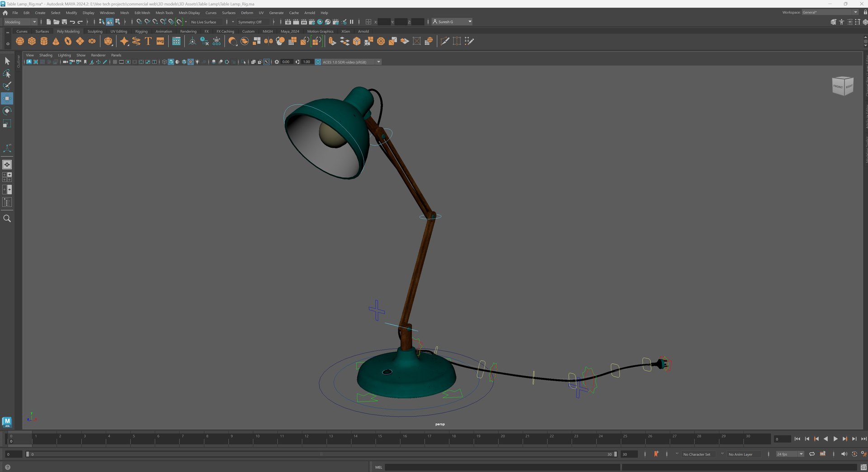Switch to the Rigging shelf tab
The image size is (868, 472).
click(x=142, y=31)
